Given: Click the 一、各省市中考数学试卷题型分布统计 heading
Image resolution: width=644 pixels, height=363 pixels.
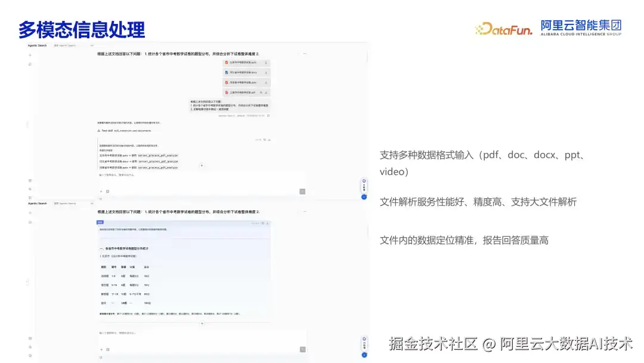Looking at the screenshot, I should [124, 249].
